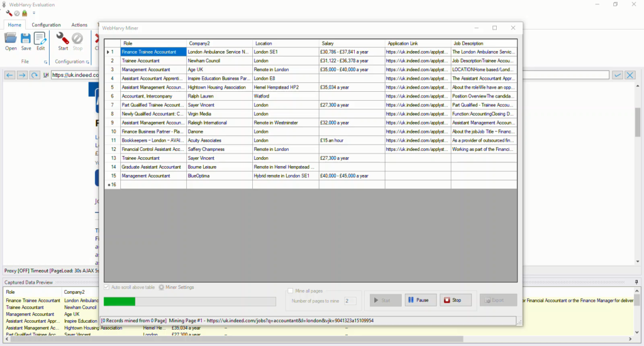This screenshot has width=644, height=346.
Task: Click the page reload arrow icon
Action: [x=36, y=75]
